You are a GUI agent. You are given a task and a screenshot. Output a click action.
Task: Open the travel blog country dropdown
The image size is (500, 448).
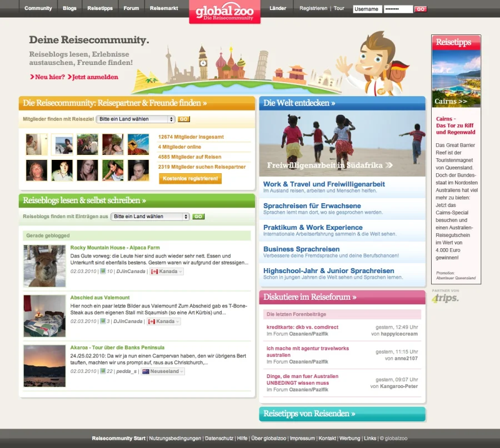[150, 217]
